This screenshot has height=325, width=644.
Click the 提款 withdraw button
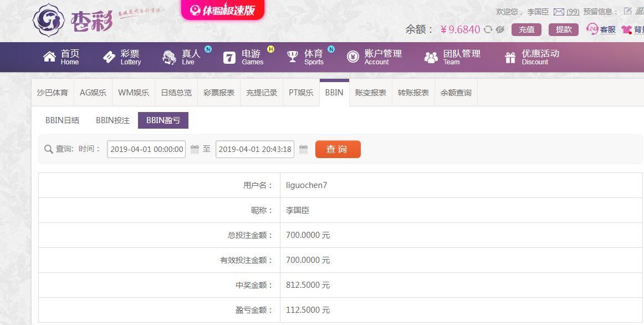[564, 29]
